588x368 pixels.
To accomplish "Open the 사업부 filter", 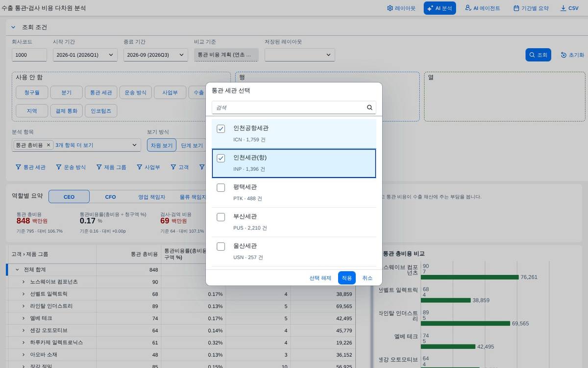I will pyautogui.click(x=148, y=167).
